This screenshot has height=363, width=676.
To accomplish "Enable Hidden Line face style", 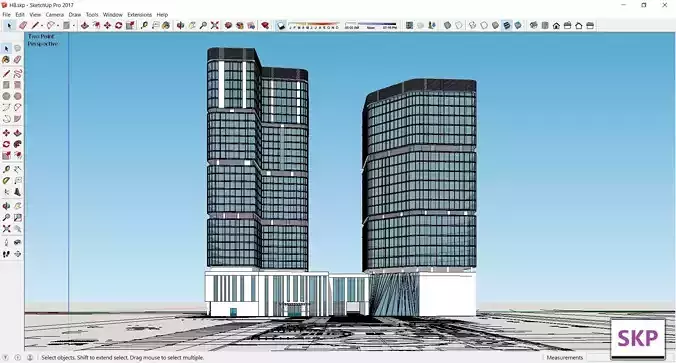I will click(x=484, y=25).
